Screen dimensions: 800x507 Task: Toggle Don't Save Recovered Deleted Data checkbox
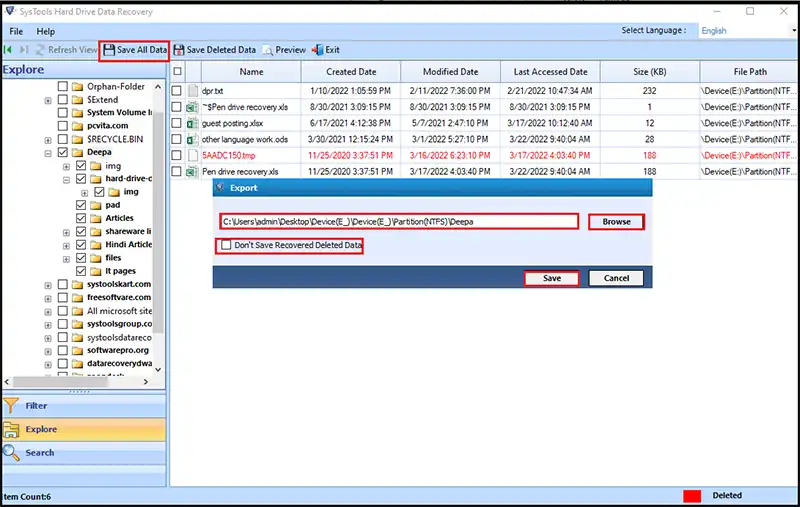click(x=226, y=245)
